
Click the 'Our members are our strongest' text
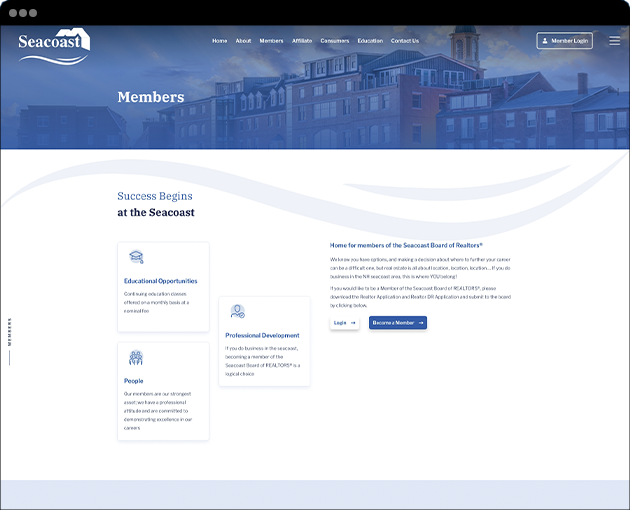coord(158,411)
